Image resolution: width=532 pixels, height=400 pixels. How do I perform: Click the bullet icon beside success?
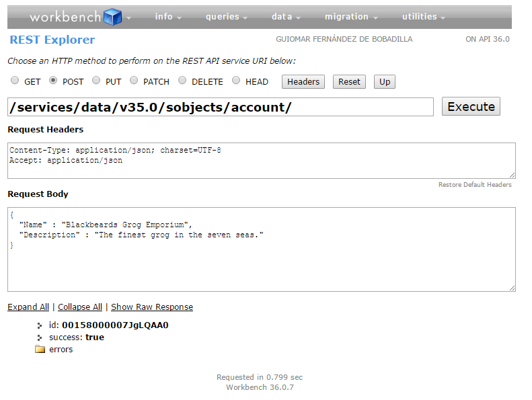(40, 337)
